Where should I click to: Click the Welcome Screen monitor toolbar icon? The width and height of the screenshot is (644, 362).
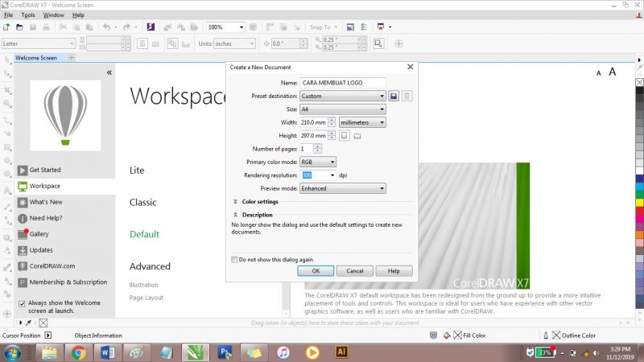pos(350,27)
